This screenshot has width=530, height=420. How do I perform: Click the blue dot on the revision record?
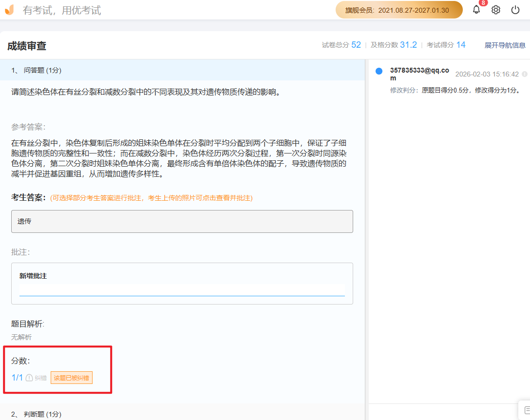click(x=379, y=71)
